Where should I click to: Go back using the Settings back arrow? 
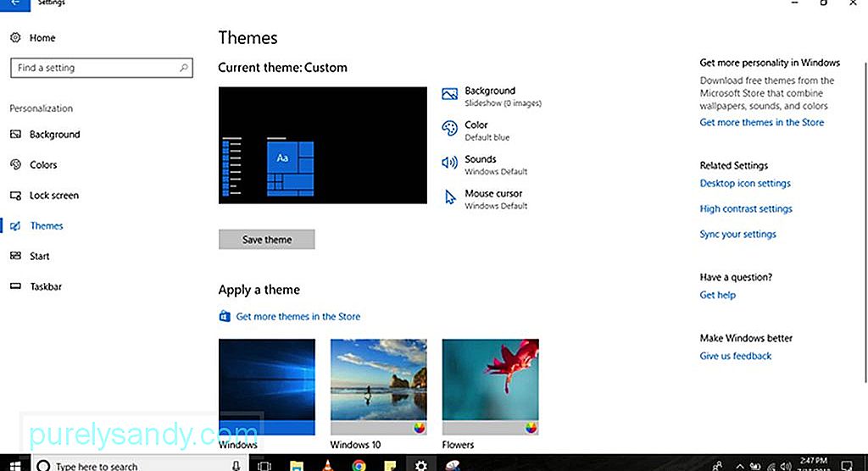pos(15,4)
